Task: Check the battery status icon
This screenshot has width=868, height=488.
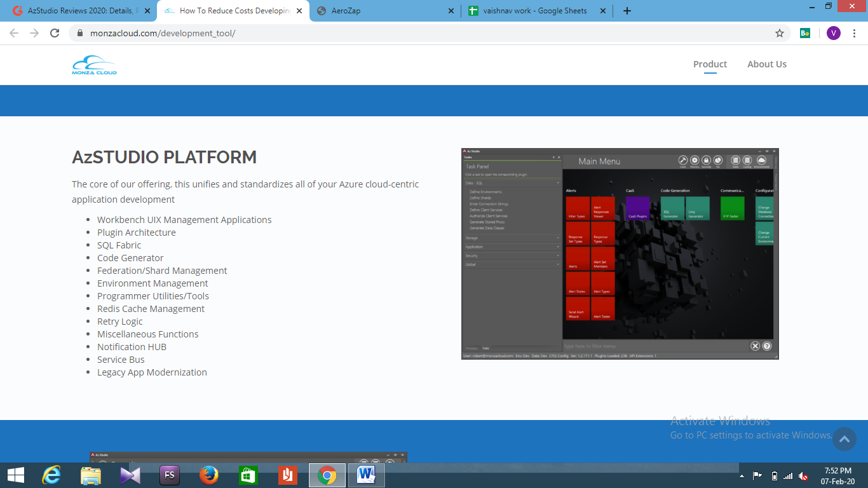Action: click(x=774, y=476)
